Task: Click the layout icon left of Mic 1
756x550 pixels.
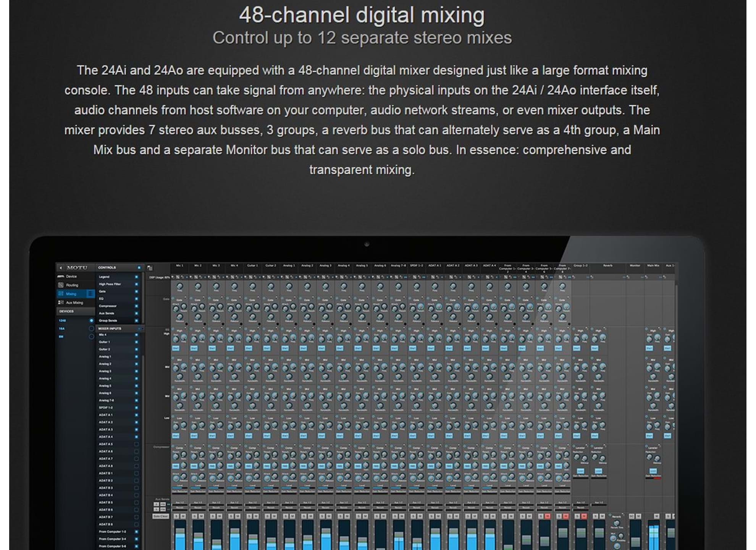Action: click(150, 268)
